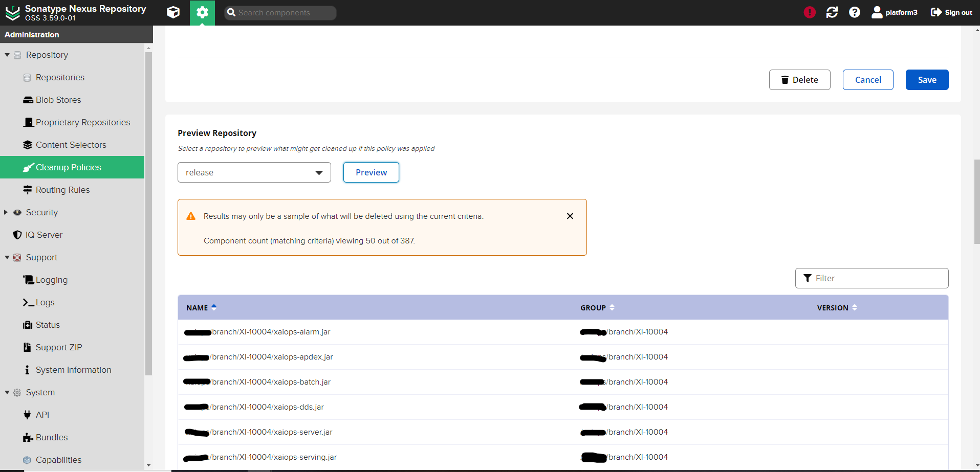The image size is (980, 472).
Task: Click the sidebar scroll down arrow
Action: click(149, 465)
